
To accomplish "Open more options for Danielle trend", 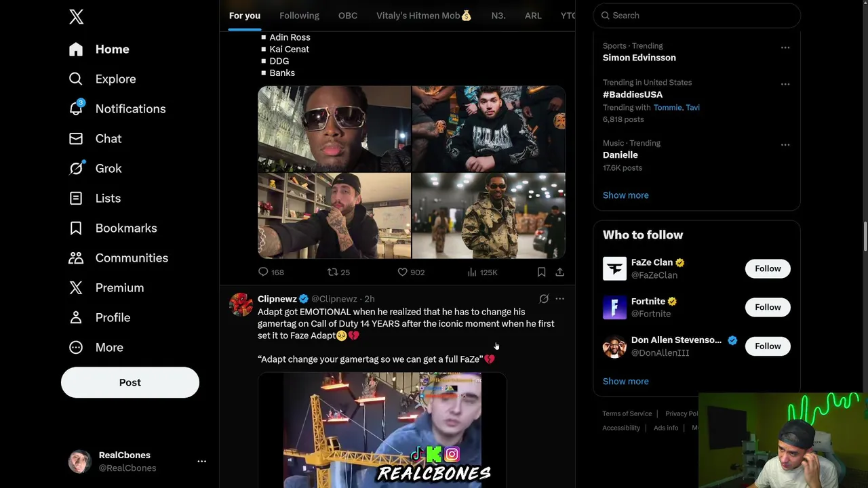I will [x=785, y=144].
